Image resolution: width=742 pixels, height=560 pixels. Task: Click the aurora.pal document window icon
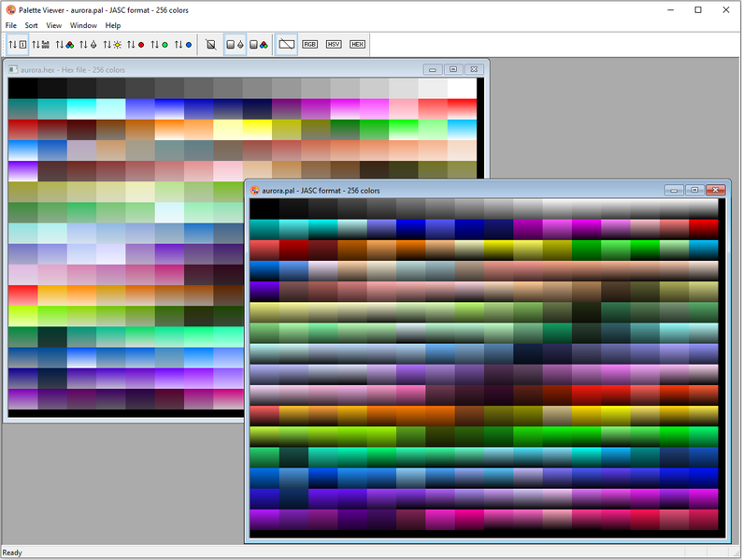point(254,191)
